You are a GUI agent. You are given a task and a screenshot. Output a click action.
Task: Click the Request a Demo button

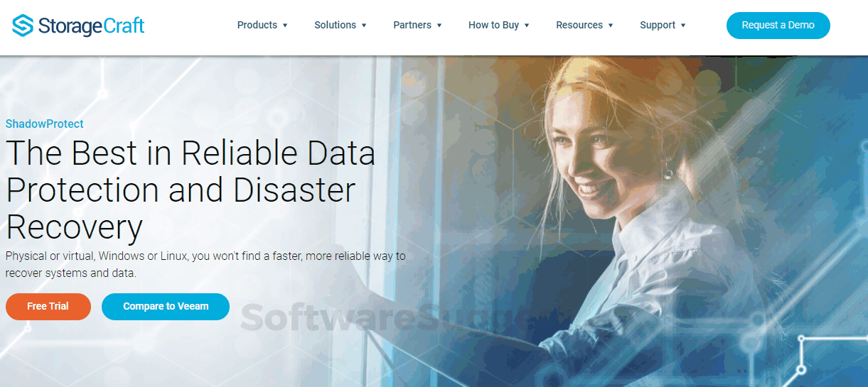pyautogui.click(x=778, y=25)
